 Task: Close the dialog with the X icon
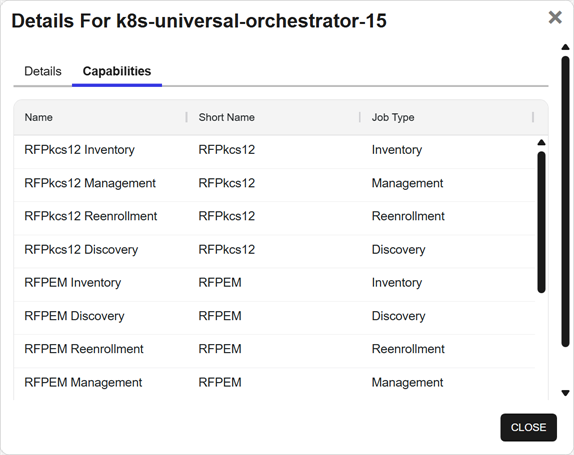click(x=555, y=17)
